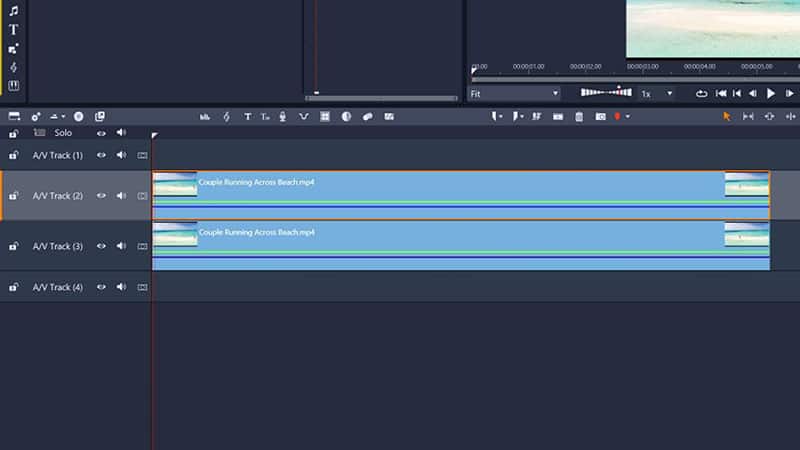
Task: Toggle the storyboard/navigator view icon
Action: pos(14,116)
